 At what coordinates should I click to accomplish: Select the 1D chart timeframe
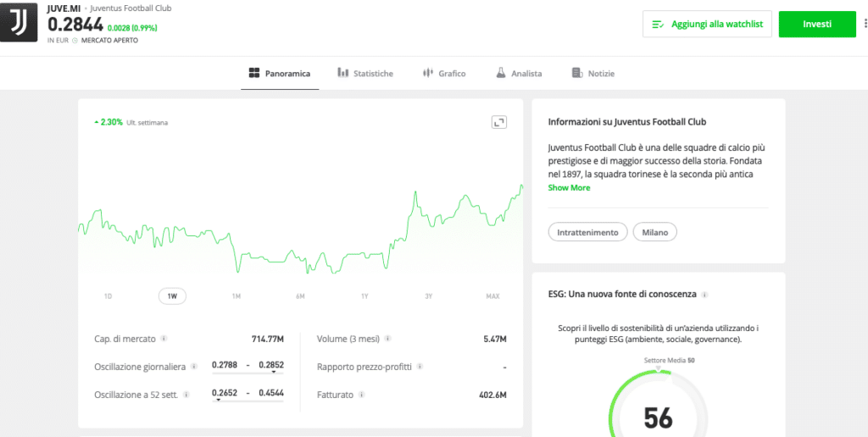tap(108, 296)
